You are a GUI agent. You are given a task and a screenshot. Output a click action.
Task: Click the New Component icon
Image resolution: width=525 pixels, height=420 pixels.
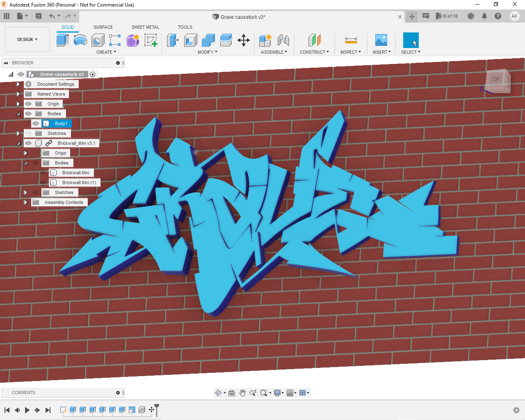pyautogui.click(x=265, y=40)
